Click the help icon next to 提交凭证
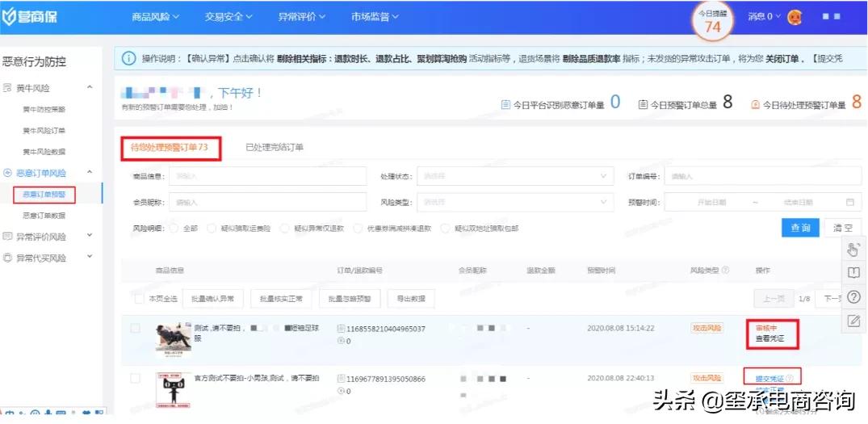This screenshot has height=424, width=868. (x=790, y=379)
